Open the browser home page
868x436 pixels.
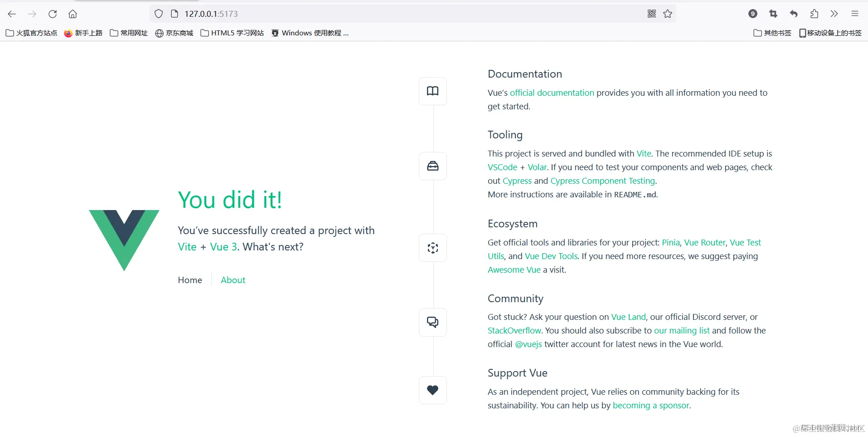pyautogui.click(x=73, y=14)
